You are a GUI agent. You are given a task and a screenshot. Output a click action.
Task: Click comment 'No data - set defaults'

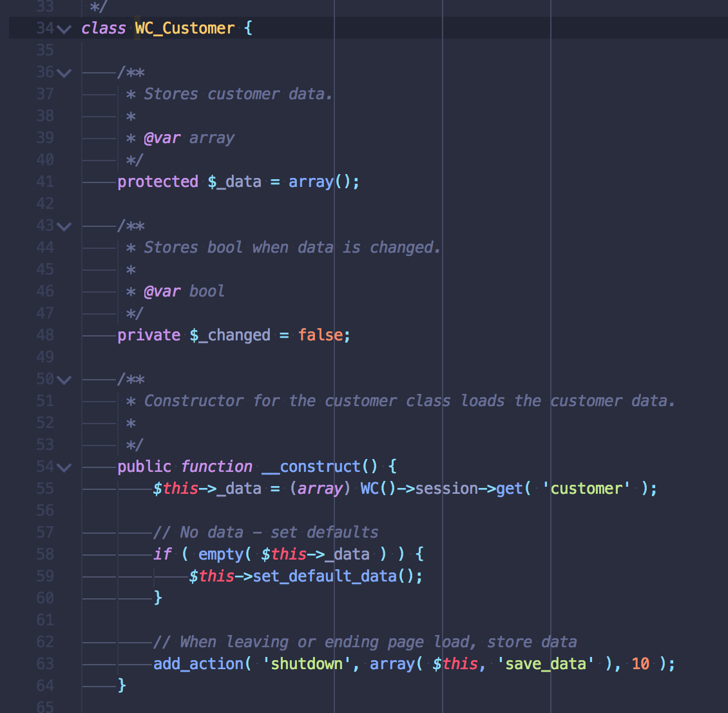click(279, 532)
